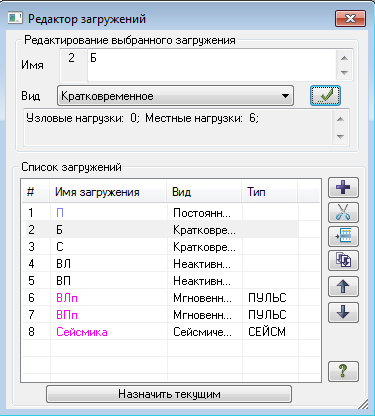
Task: Click in the Имя text field
Action: click(x=212, y=65)
